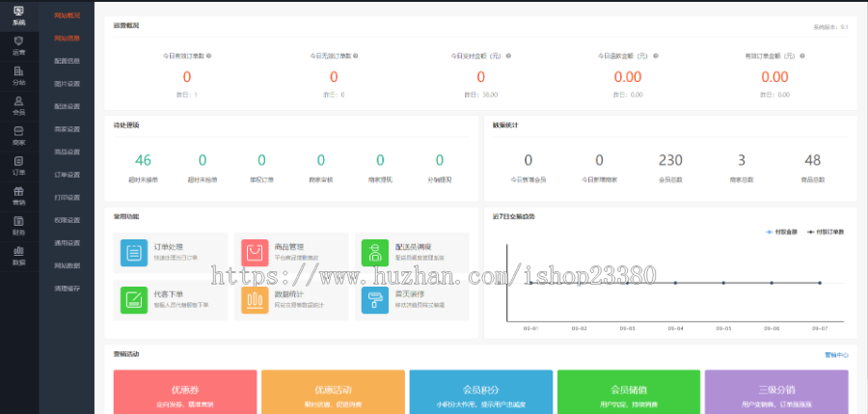Image resolution: width=868 pixels, height=414 pixels.
Task: Toggle the 付款金额 chart legend series
Action: pyautogui.click(x=781, y=233)
